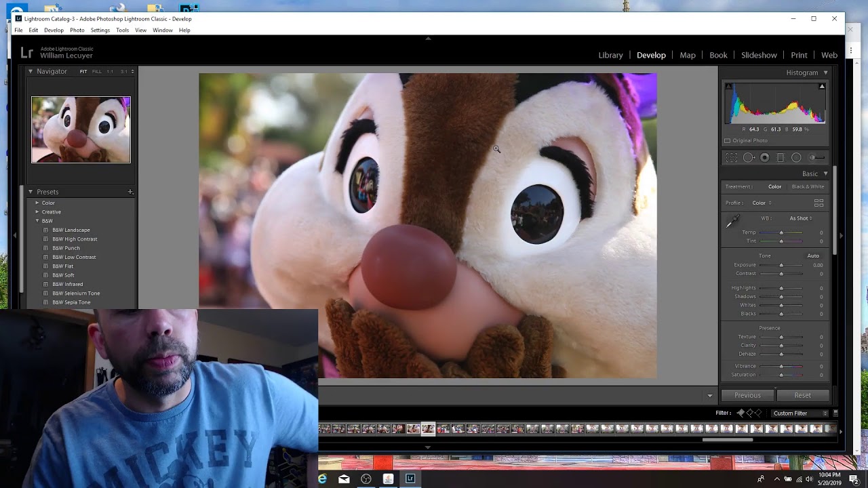This screenshot has width=868, height=488.
Task: Open the Mail app from taskbar
Action: pos(344,479)
